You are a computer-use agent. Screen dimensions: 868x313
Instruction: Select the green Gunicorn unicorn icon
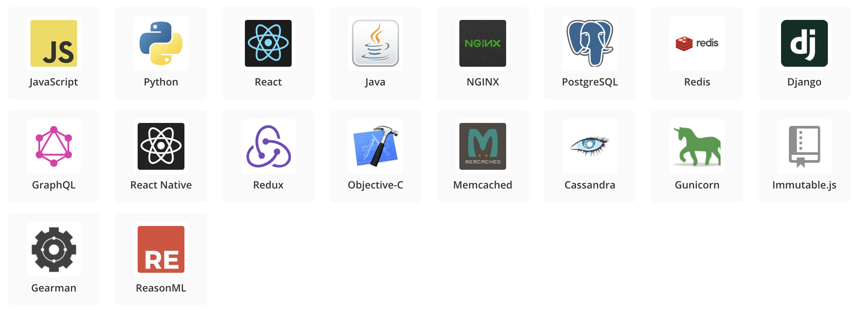coord(697,146)
